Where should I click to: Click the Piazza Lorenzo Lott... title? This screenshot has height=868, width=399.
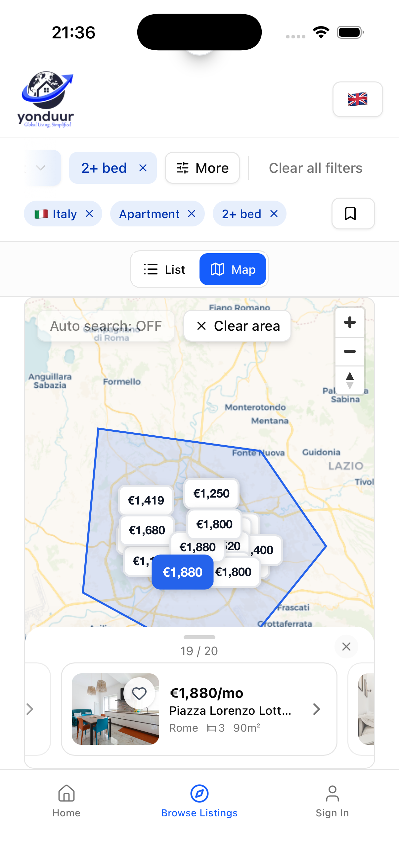(x=230, y=711)
